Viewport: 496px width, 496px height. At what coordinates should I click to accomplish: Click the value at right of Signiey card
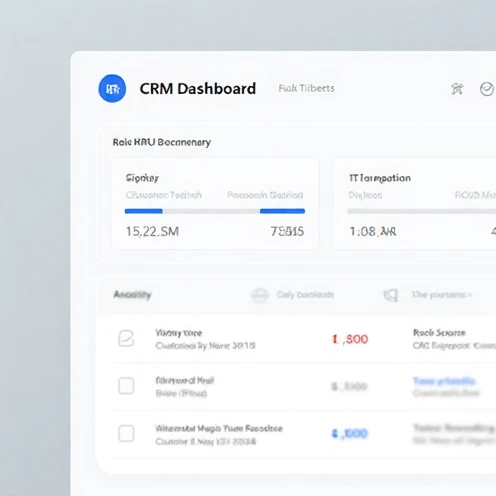pyautogui.click(x=287, y=231)
